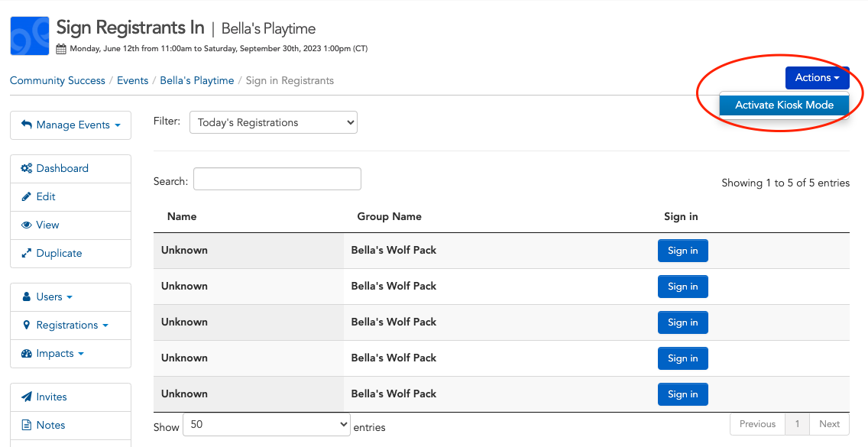868x447 pixels.
Task: Click the Search input field
Action: 277,179
